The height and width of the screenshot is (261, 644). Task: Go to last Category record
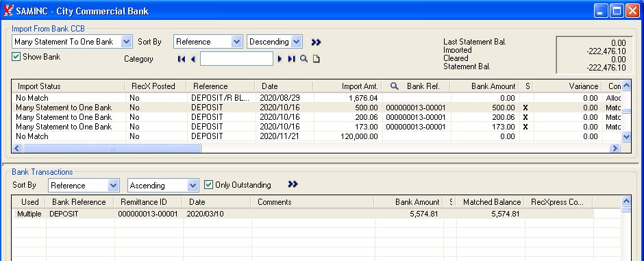click(x=292, y=59)
